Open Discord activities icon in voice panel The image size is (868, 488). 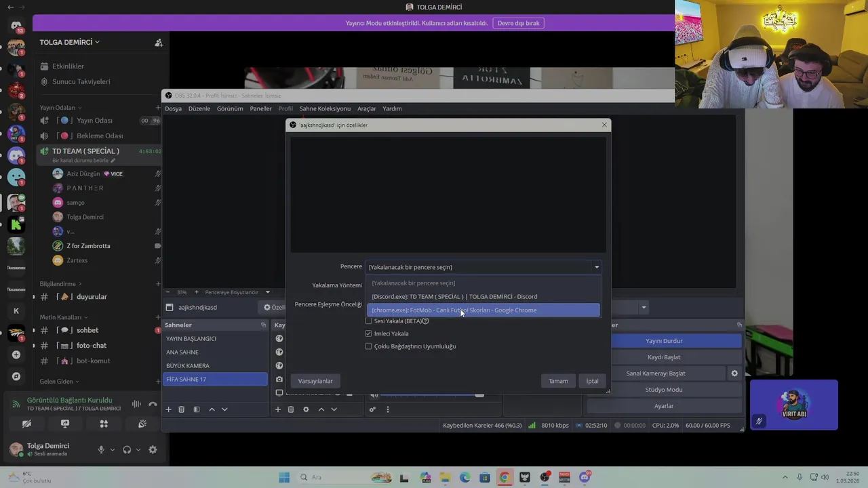104,424
